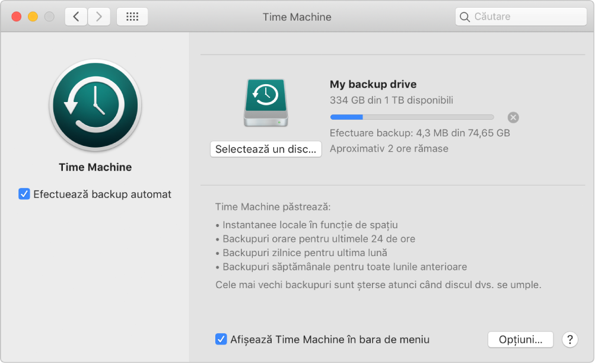
Task: Click the Show All grid icon
Action: (x=132, y=16)
